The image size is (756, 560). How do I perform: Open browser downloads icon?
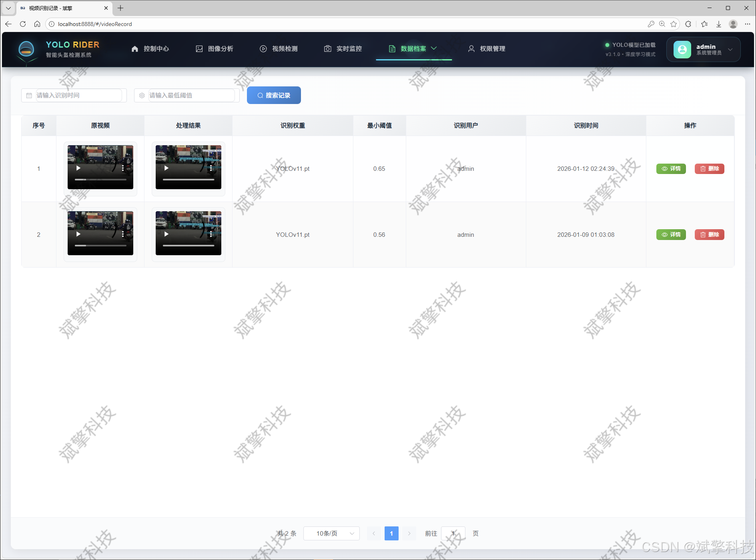[x=719, y=24]
